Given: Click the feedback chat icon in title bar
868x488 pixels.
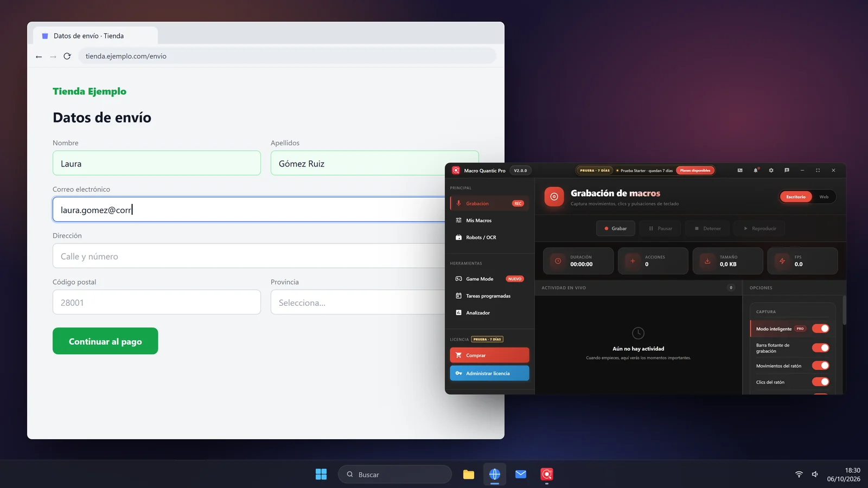Looking at the screenshot, I should (x=787, y=170).
